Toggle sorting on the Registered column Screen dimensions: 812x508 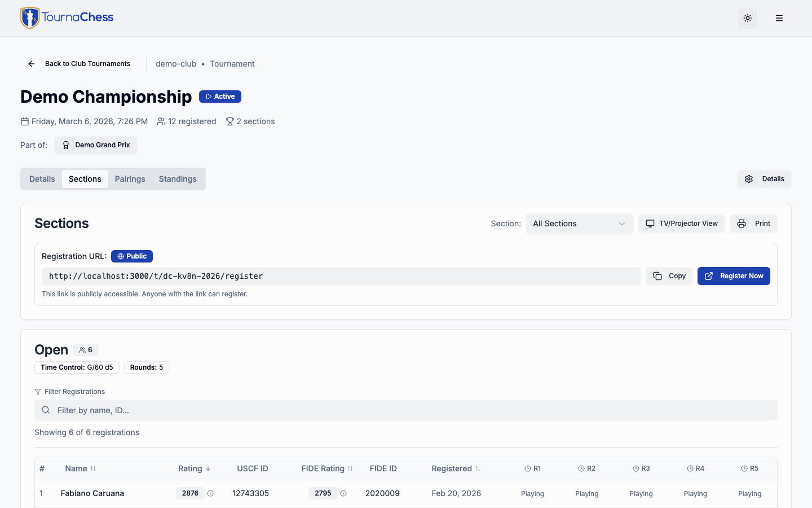point(455,468)
